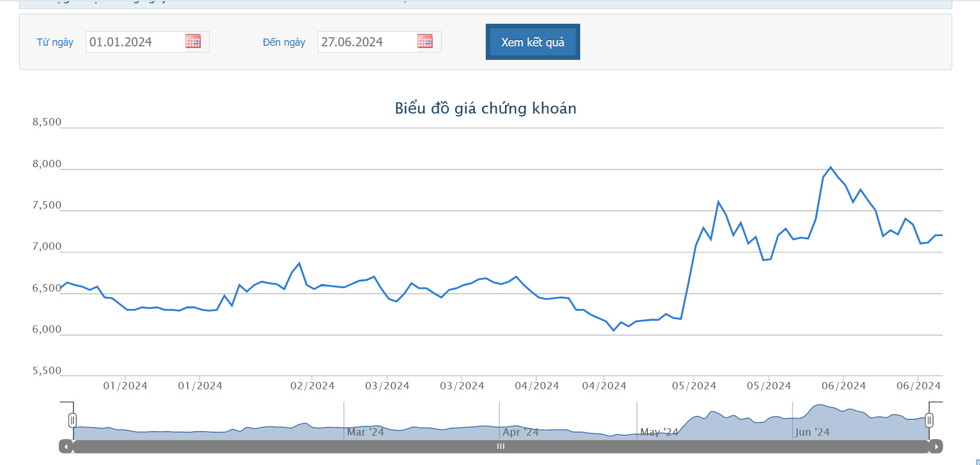Viewport: 980px width, 465px height.
Task: Click the scrollbar center grip
Action: (x=500, y=446)
